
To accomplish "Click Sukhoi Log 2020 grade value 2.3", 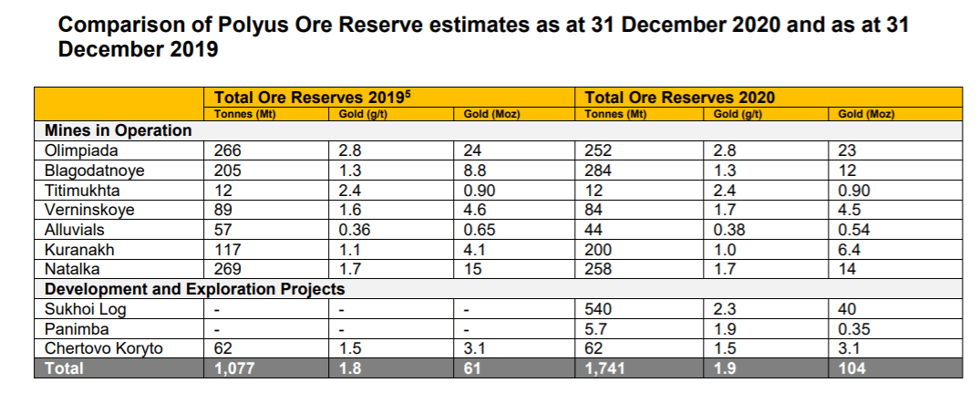I will click(x=725, y=309).
